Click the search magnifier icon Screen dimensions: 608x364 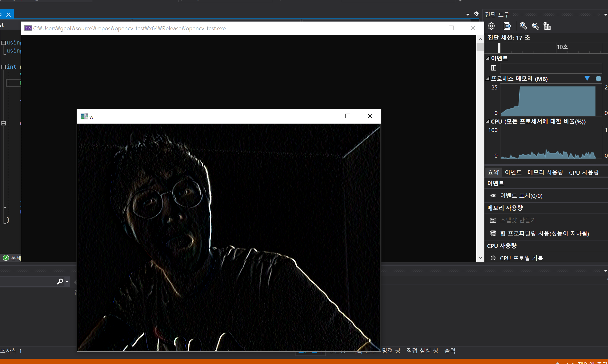(60, 281)
